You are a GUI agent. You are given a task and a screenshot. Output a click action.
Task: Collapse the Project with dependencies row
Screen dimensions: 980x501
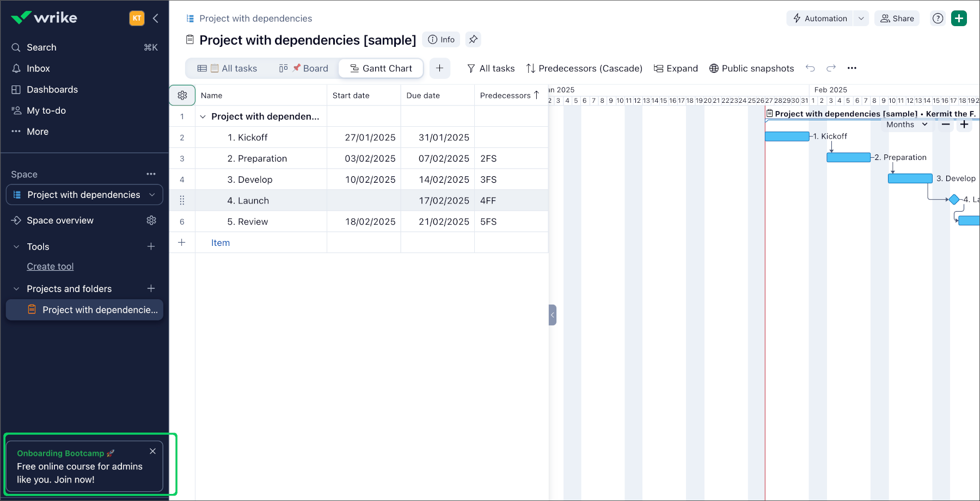[x=203, y=116]
